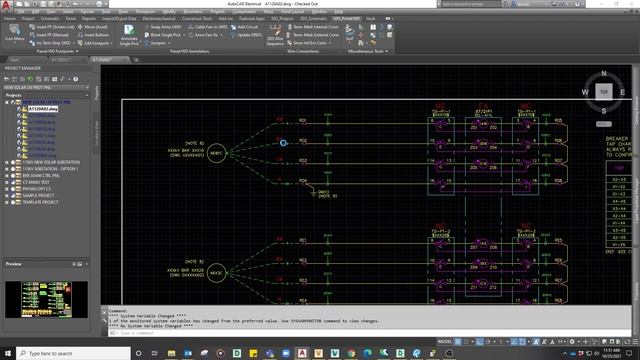This screenshot has height=360, width=640.
Task: Open the status bar customization menu
Action: 635,342
